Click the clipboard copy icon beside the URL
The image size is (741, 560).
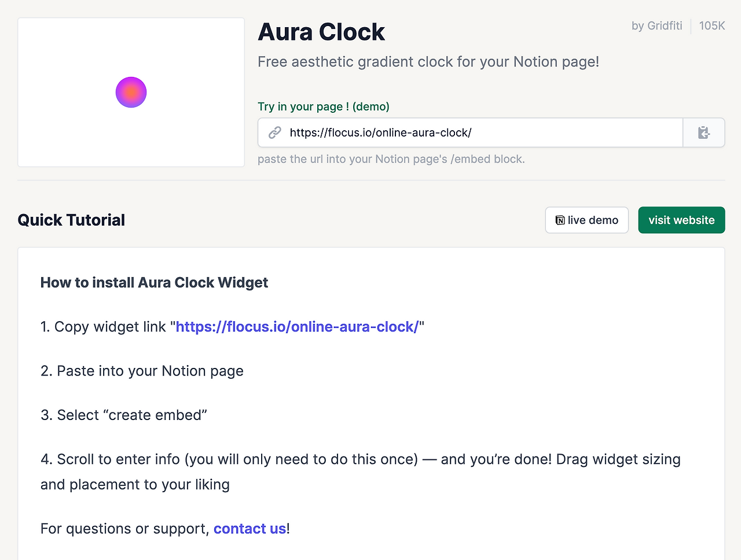coord(703,132)
